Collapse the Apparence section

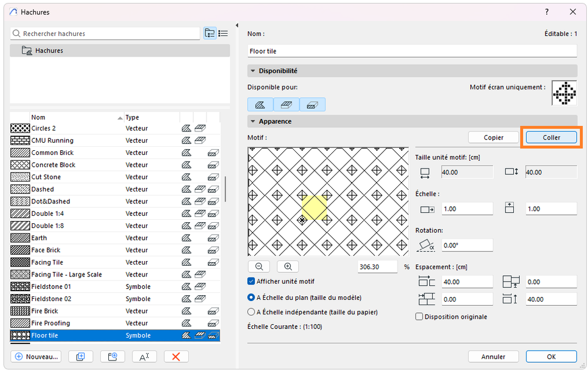click(x=253, y=121)
